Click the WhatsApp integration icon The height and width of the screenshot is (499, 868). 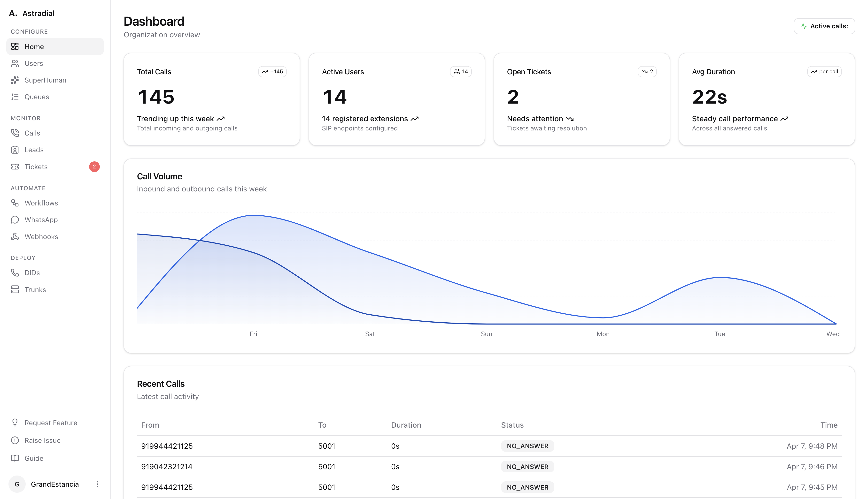tap(15, 219)
